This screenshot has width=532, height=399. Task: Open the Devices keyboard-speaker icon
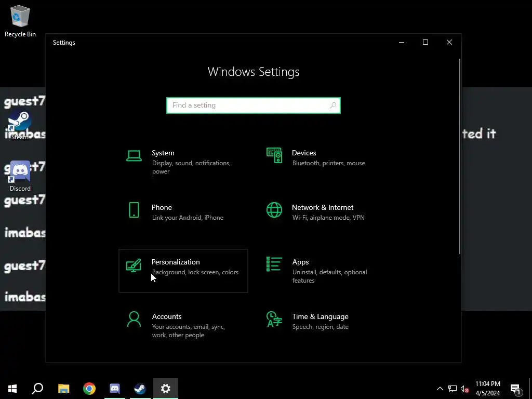(274, 155)
